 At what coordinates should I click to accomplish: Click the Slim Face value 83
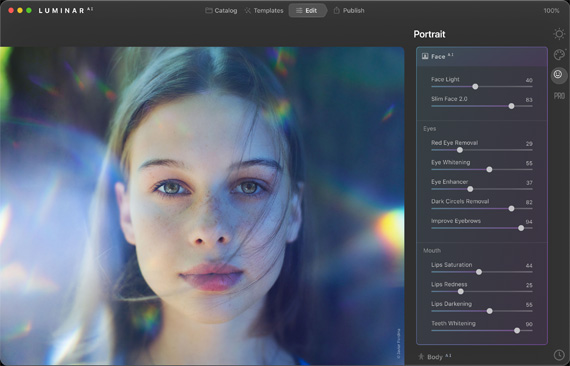(x=529, y=100)
